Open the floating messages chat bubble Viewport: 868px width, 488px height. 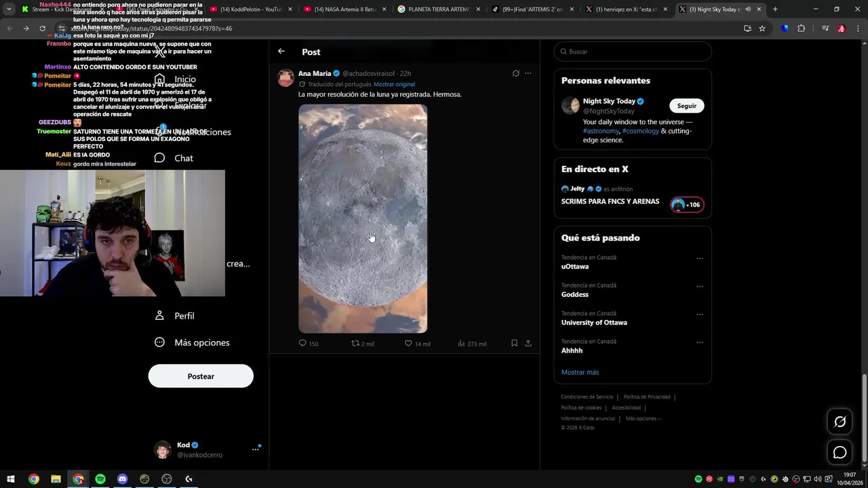click(840, 452)
